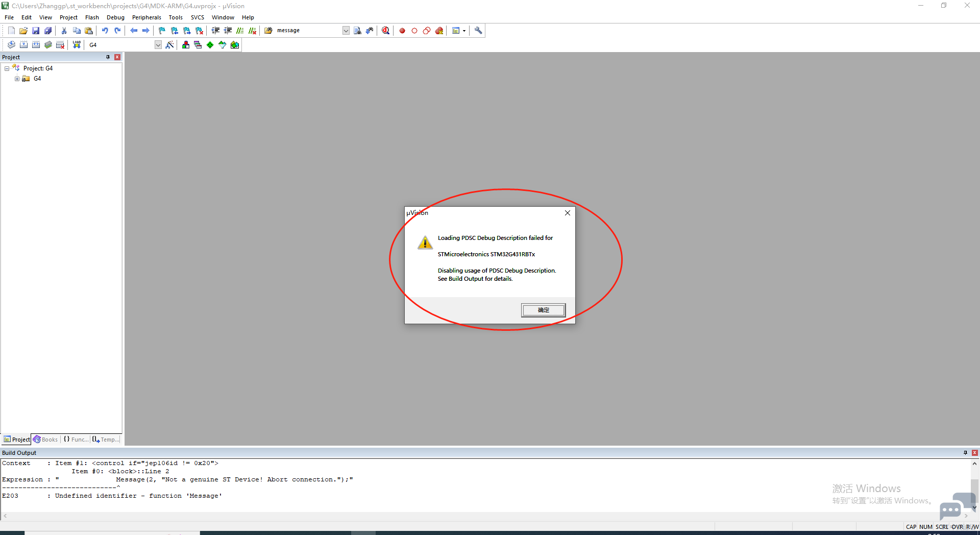Indent selected lines icon

(x=215, y=31)
